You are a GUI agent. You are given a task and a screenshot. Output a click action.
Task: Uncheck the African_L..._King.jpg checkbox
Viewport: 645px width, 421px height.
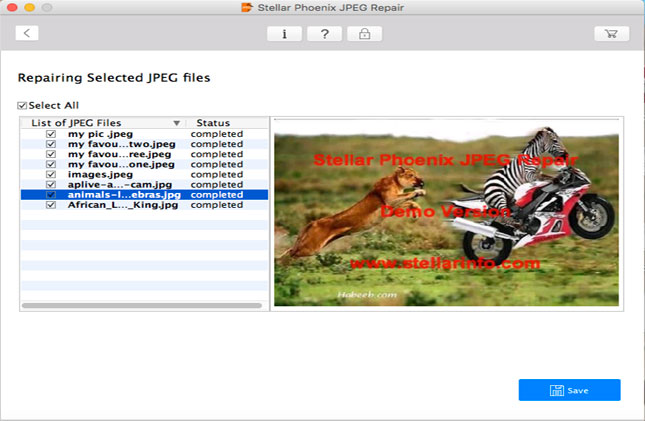click(x=51, y=205)
